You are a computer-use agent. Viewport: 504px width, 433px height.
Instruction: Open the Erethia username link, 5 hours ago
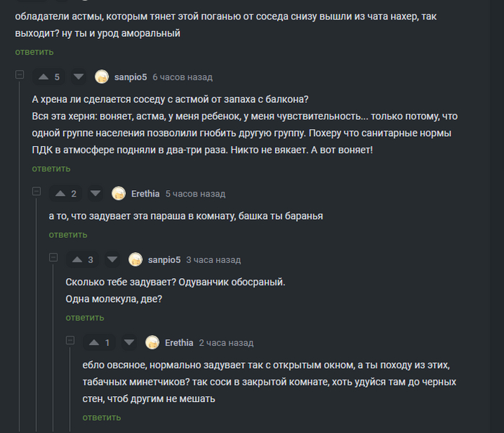[x=145, y=194]
